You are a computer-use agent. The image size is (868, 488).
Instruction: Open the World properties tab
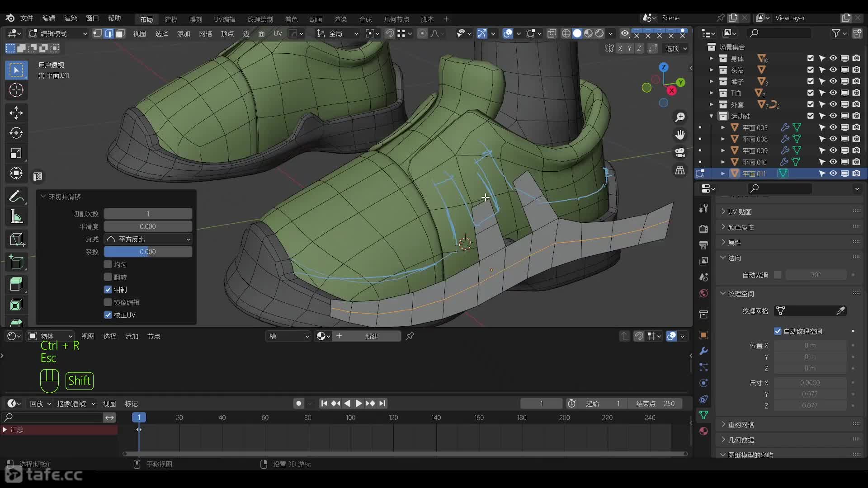(x=703, y=293)
